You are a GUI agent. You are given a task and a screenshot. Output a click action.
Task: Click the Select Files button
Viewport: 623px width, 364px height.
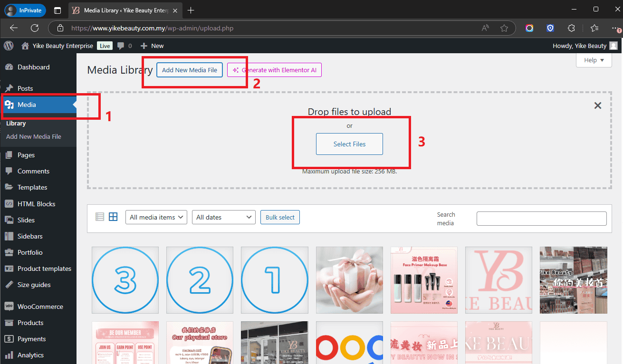349,144
